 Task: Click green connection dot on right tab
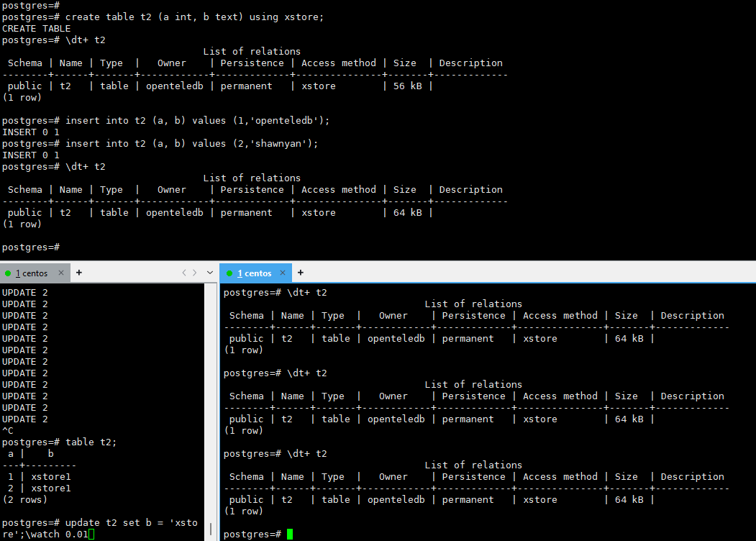coord(229,273)
